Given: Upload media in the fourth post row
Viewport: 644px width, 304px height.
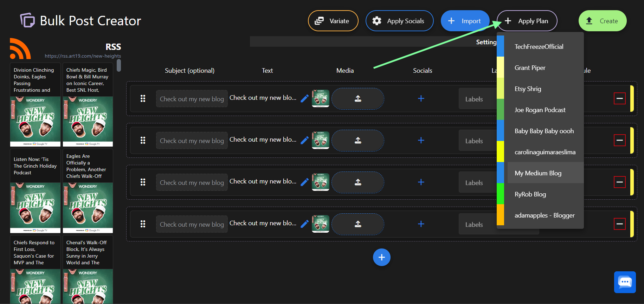Looking at the screenshot, I should [x=358, y=224].
